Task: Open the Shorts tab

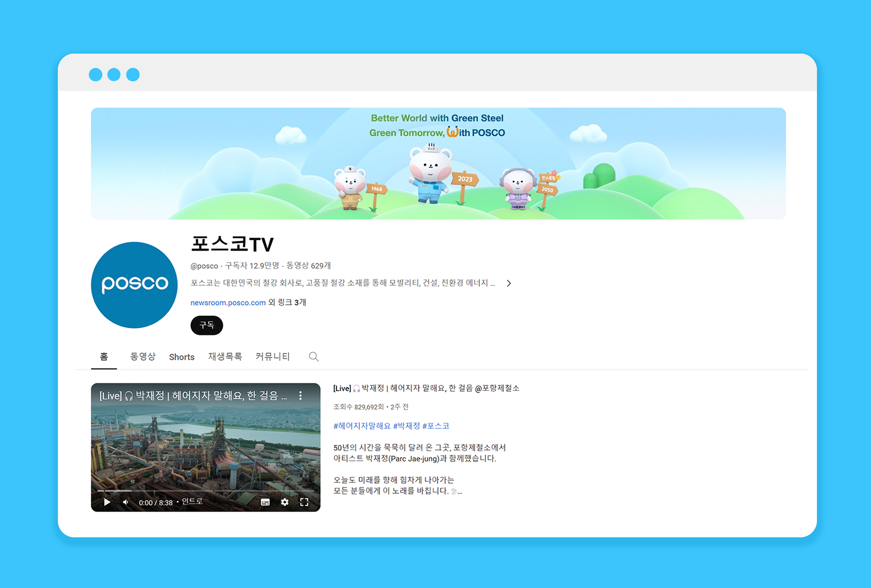Action: click(x=181, y=357)
